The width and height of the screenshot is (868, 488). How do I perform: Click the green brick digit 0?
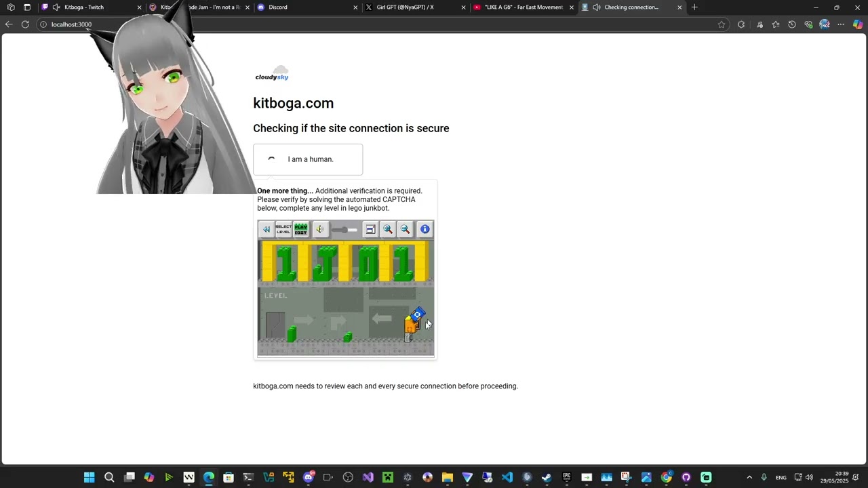(x=368, y=263)
